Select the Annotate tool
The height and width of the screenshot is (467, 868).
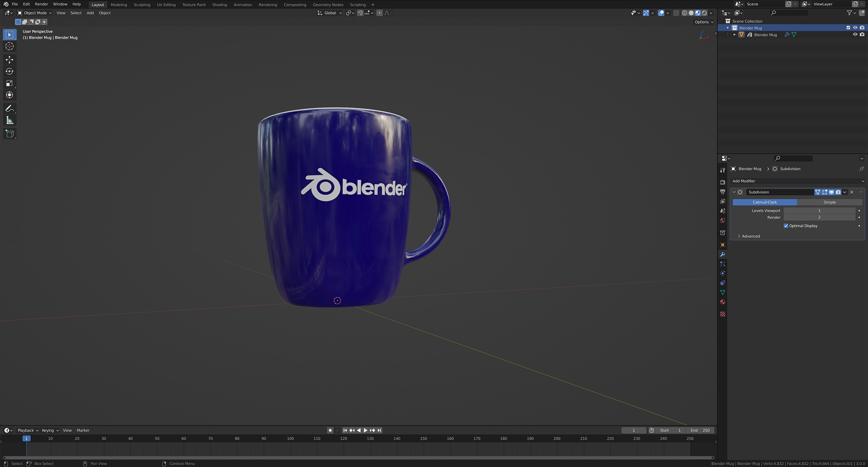[10, 109]
